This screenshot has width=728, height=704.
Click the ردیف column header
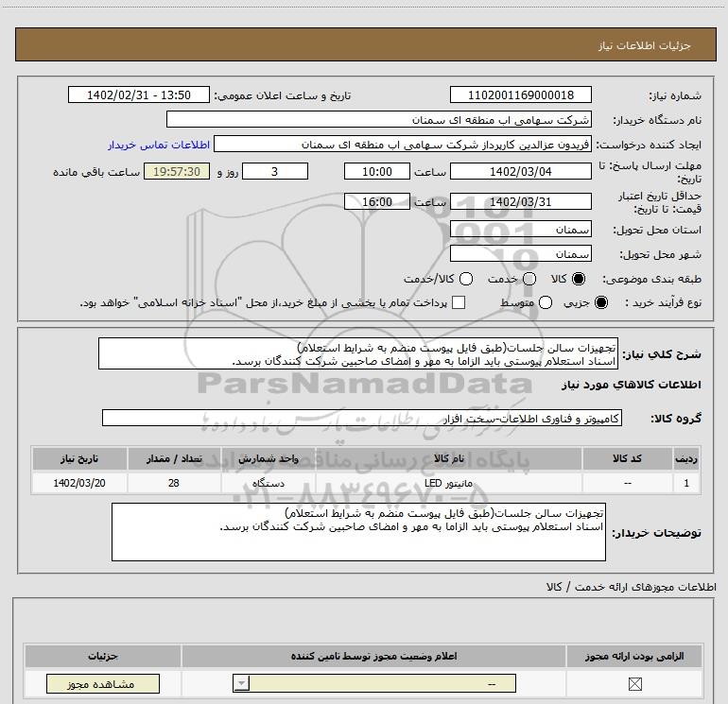point(686,459)
